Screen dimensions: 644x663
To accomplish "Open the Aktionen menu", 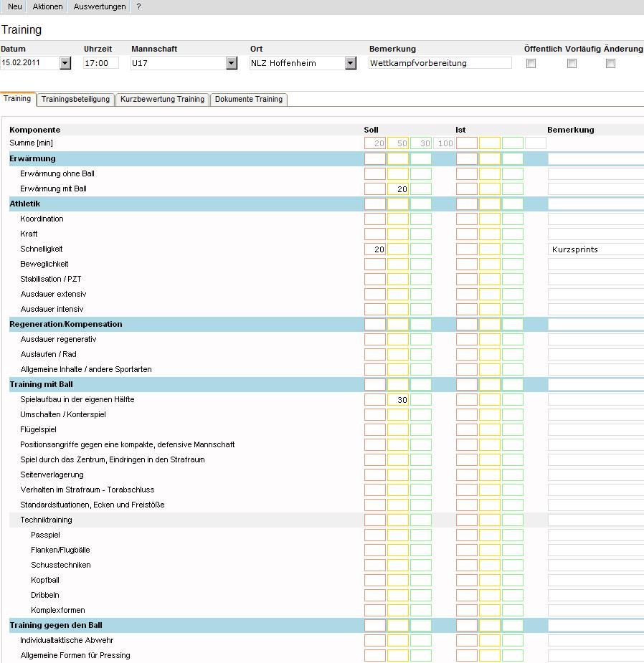I will click(47, 6).
